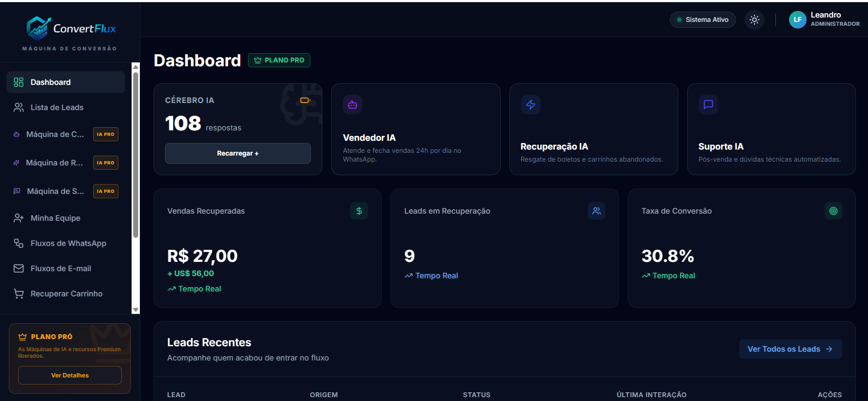868x401 pixels.
Task: Click the IA PRO badge beside Máquina de R...
Action: pos(106,163)
